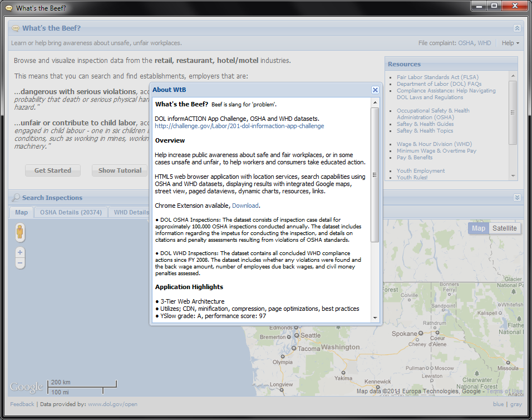Click the window title bar app icon

[9, 8]
